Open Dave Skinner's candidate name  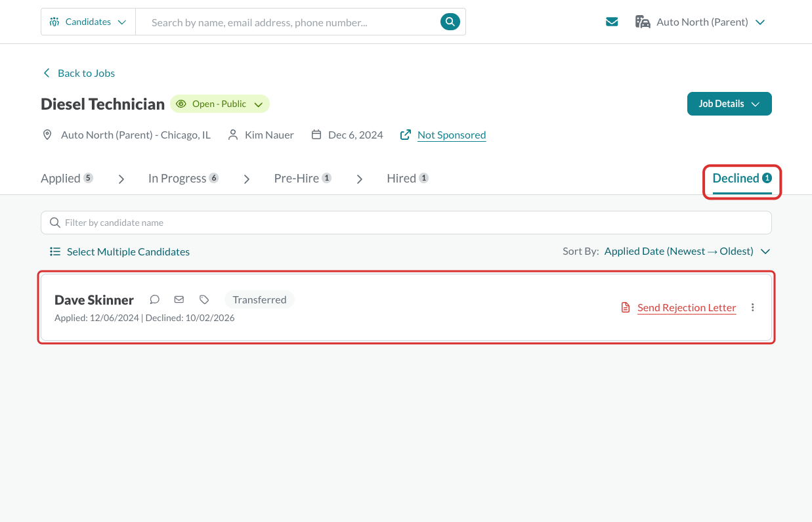(x=94, y=300)
